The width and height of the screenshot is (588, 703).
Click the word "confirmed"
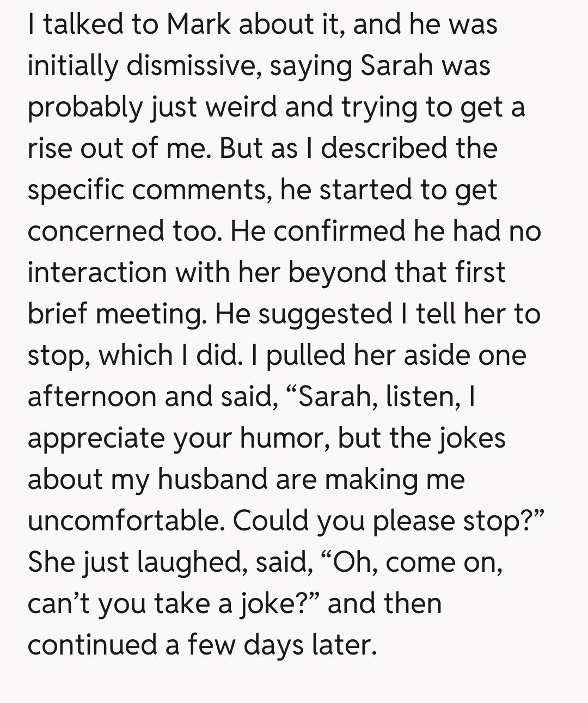(339, 231)
